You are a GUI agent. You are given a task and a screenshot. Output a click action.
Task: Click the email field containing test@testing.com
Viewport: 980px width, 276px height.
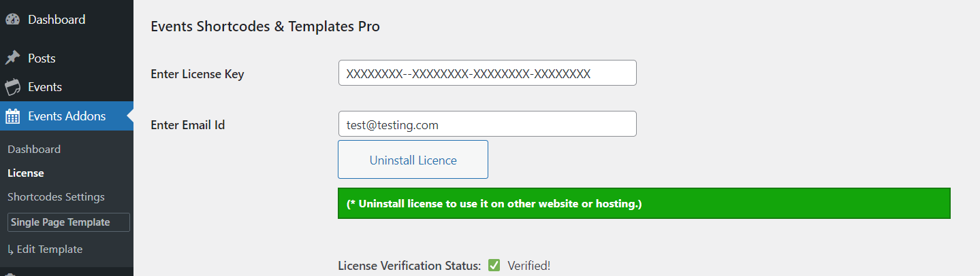pos(487,124)
